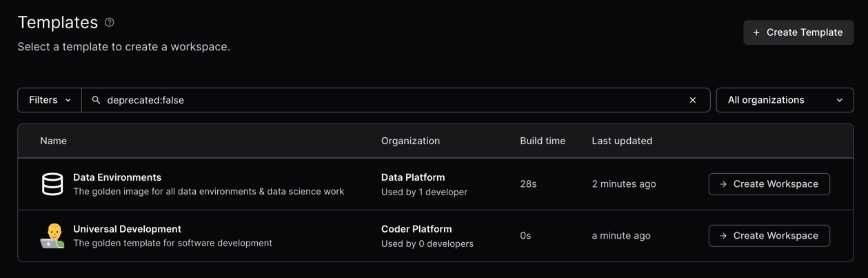Image resolution: width=868 pixels, height=278 pixels.
Task: Click the '2 minutes ago' timestamp
Action: click(624, 184)
